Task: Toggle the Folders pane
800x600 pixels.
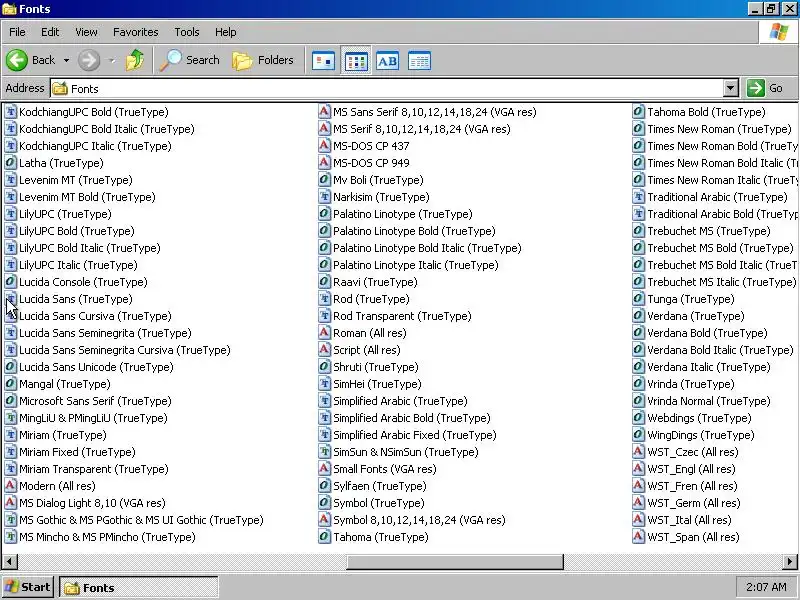Action: (263, 60)
